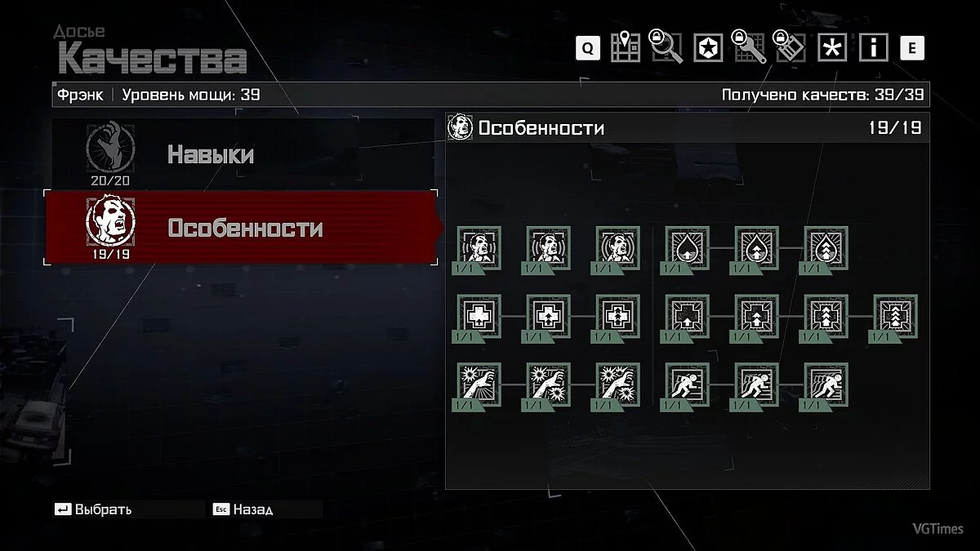Screen dimensions: 980x551
Task: Open the locked wrench tab icon
Action: point(750,47)
